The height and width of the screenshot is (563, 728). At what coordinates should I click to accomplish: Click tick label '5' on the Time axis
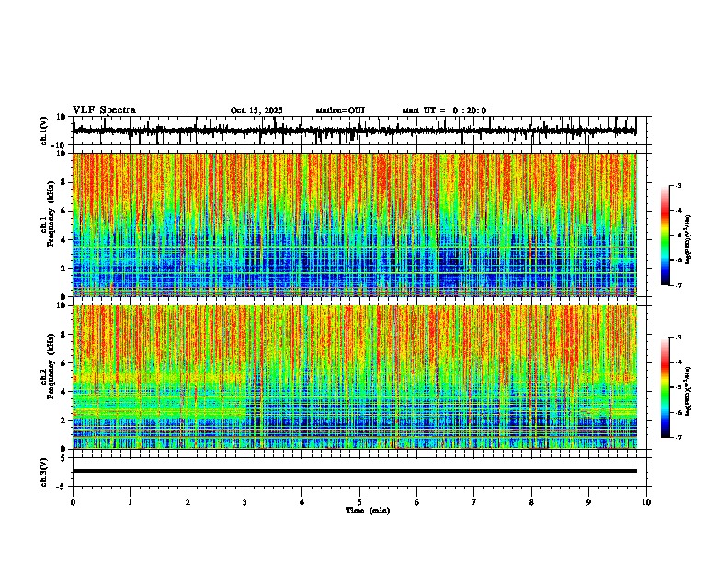[359, 502]
